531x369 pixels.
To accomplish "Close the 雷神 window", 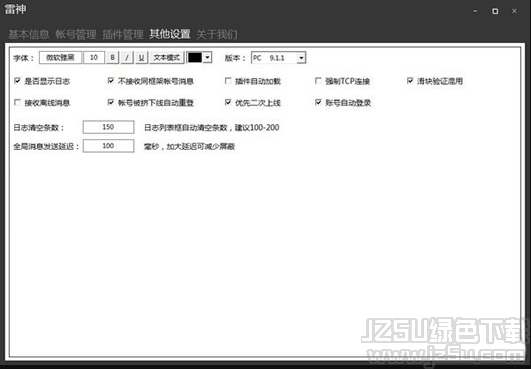I will coord(514,11).
